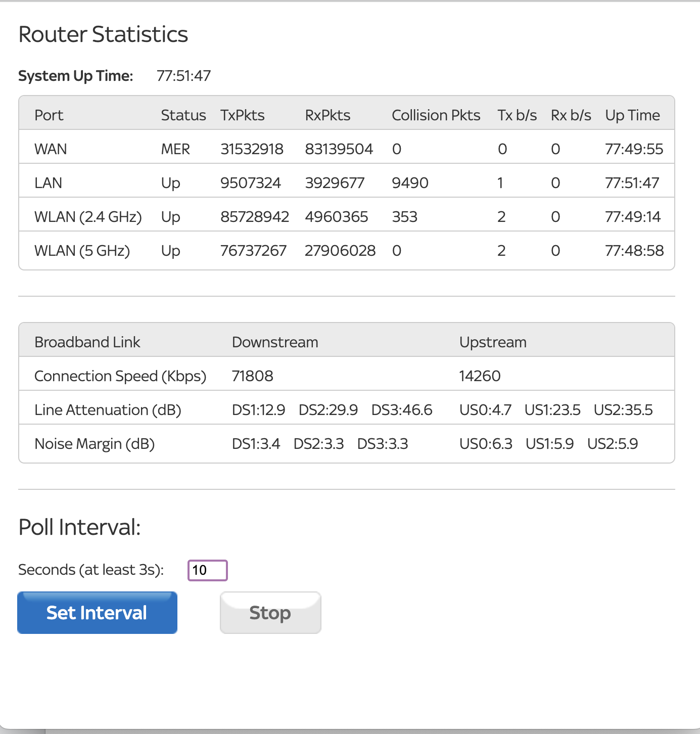Click the Line Attenuation (dB) label
This screenshot has height=734, width=700.
108,410
